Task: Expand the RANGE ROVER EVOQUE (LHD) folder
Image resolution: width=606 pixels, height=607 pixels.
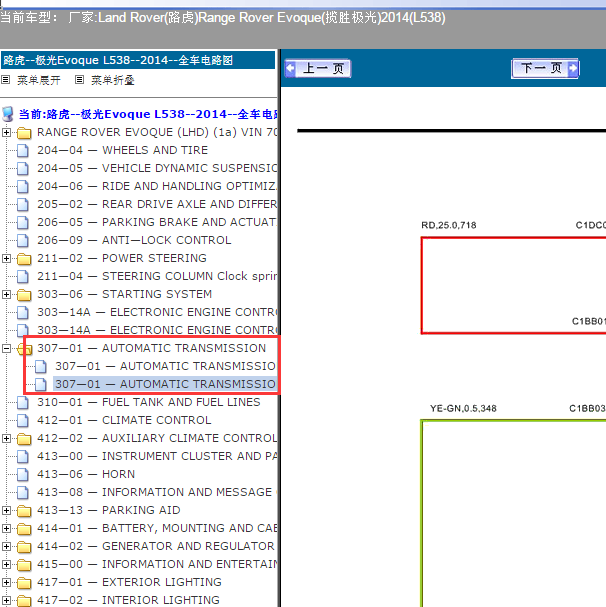Action: point(6,132)
